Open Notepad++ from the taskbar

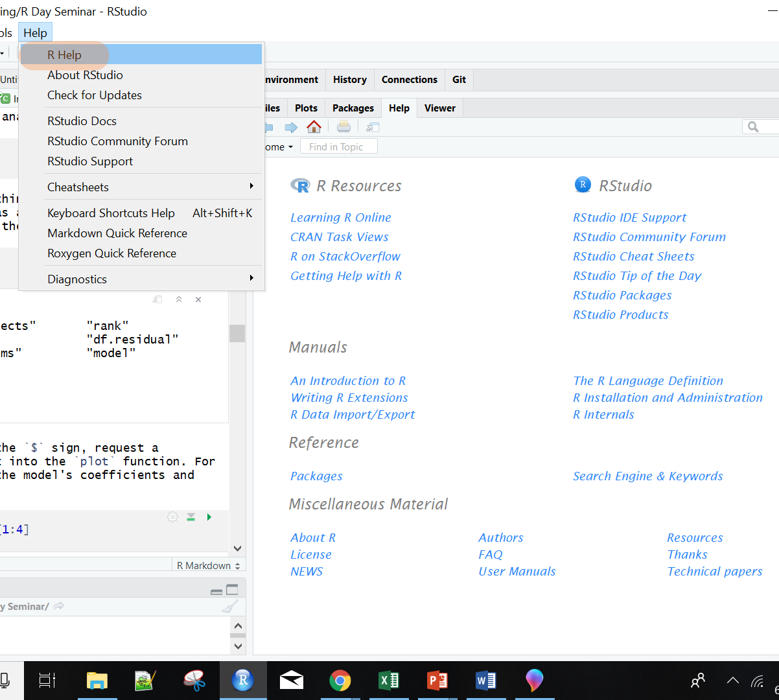(146, 681)
